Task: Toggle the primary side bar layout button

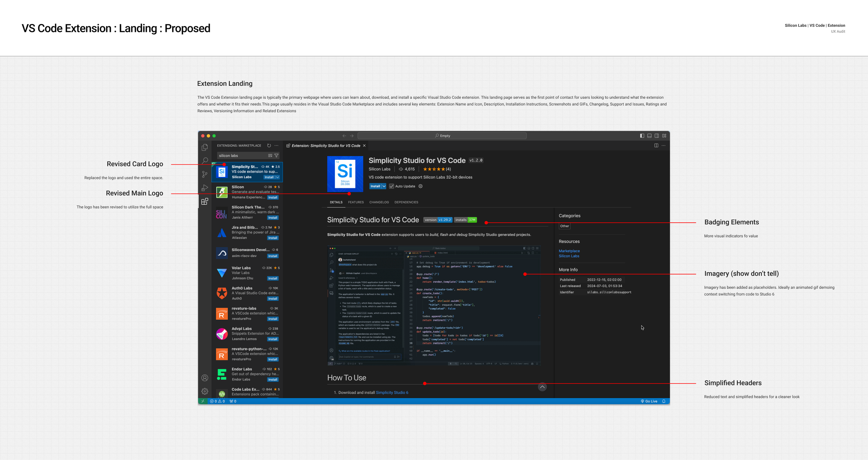Action: 642,136
